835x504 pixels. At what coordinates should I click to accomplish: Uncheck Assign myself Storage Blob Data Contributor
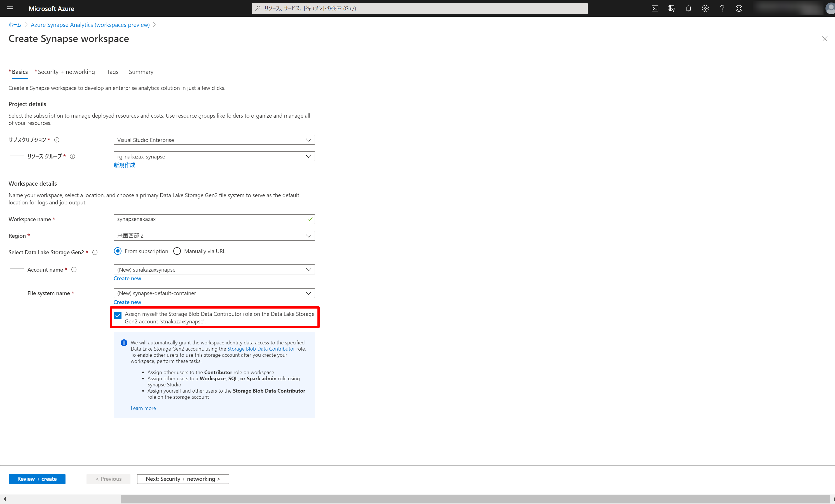(118, 315)
